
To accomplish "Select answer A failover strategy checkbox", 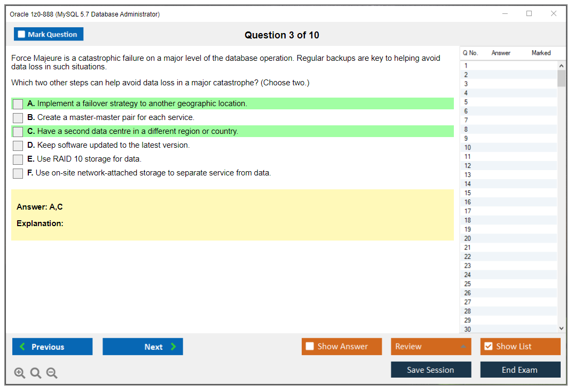I will [18, 104].
